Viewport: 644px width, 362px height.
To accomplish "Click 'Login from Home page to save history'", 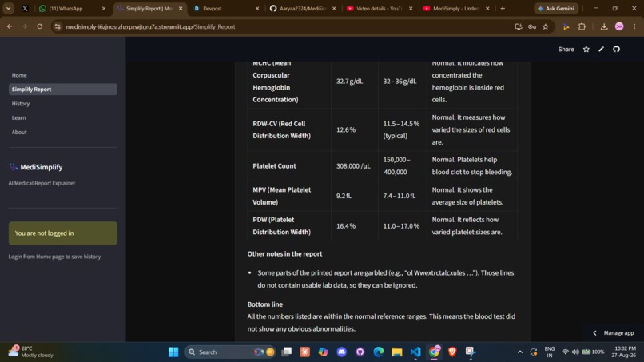I will 54,257.
